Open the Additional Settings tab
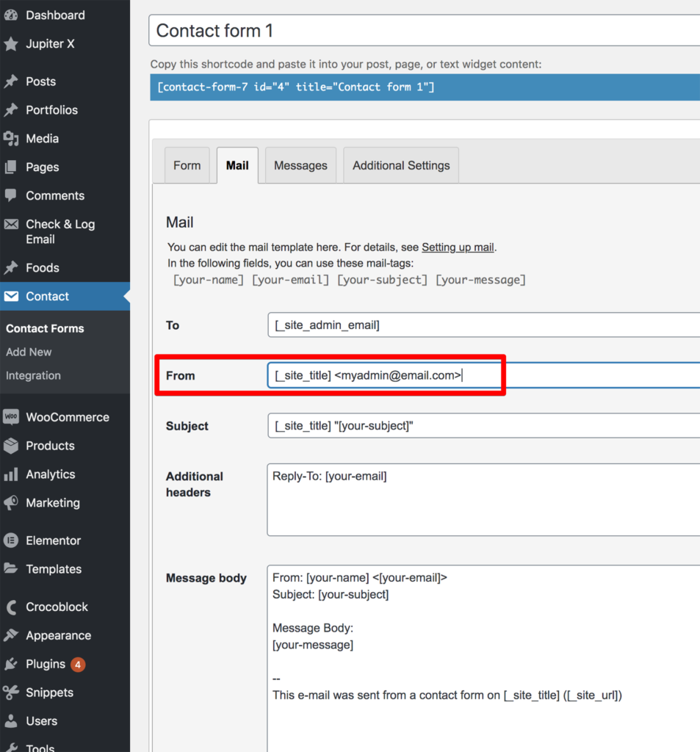This screenshot has width=700, height=752. coord(400,165)
